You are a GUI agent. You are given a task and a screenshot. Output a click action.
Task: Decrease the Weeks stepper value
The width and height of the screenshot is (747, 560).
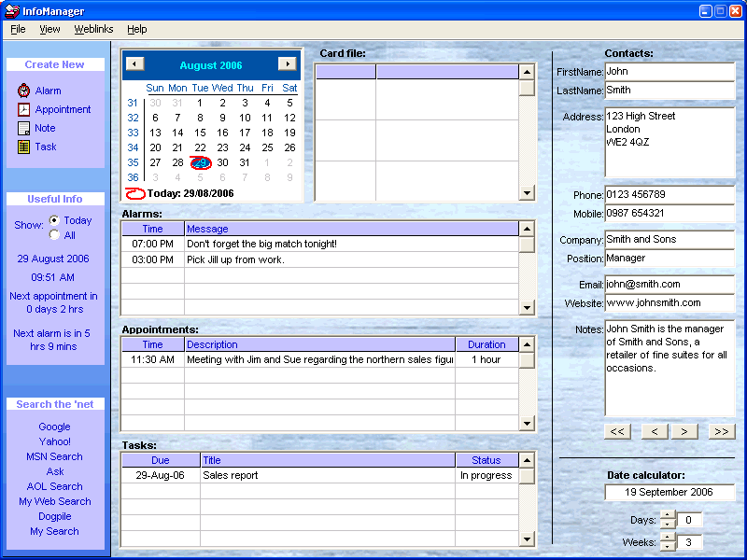point(668,547)
